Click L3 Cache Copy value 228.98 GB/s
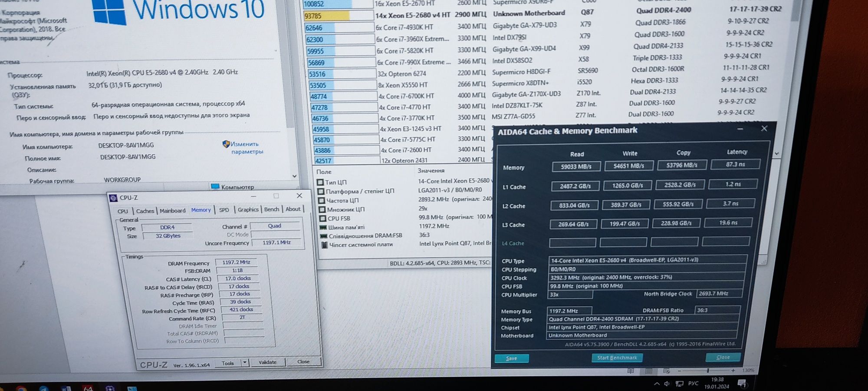This screenshot has height=391, width=868. coord(676,223)
